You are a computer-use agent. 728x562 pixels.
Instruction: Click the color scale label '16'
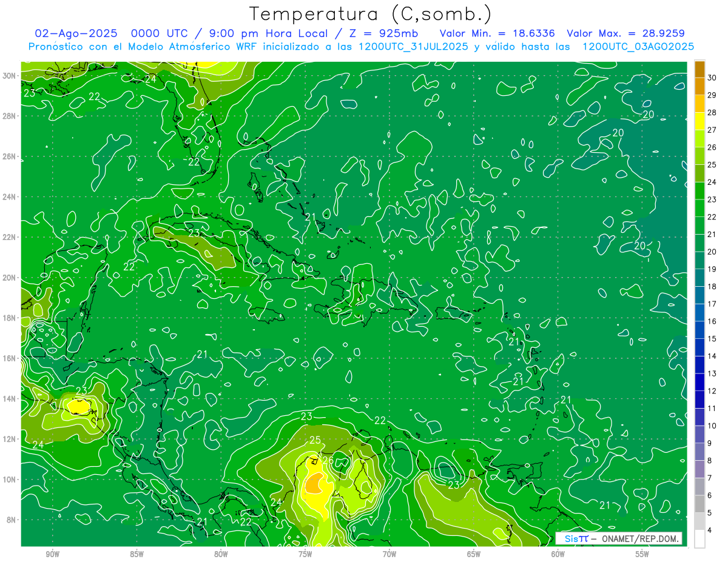(x=712, y=321)
